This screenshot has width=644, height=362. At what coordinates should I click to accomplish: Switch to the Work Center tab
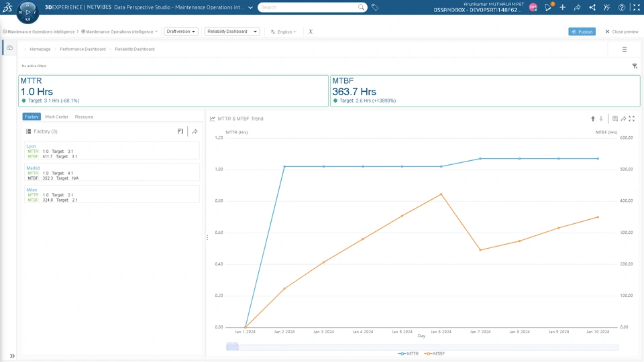click(56, 117)
